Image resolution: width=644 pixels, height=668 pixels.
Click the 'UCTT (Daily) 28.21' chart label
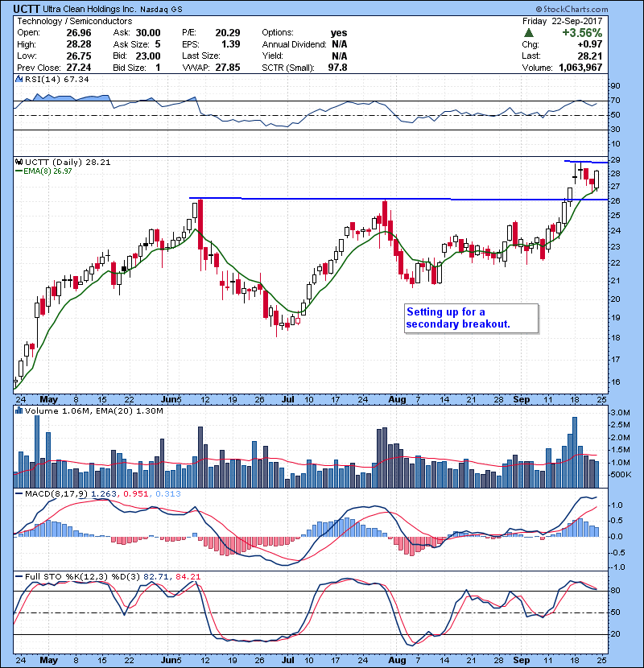(x=68, y=163)
